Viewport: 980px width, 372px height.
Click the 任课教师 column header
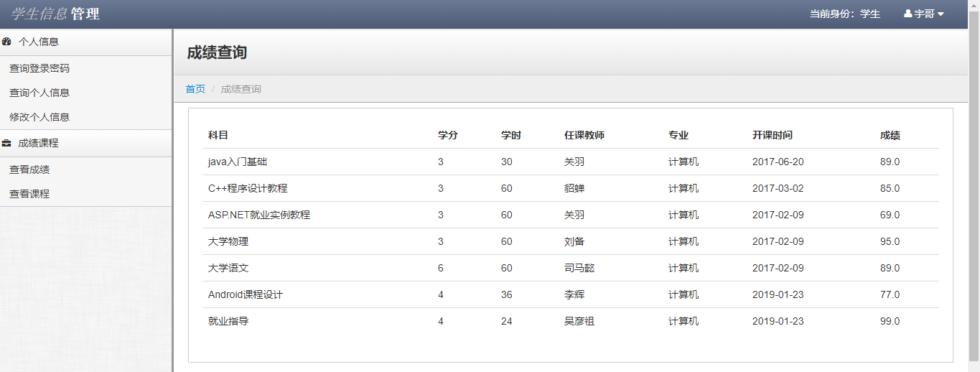coord(584,135)
